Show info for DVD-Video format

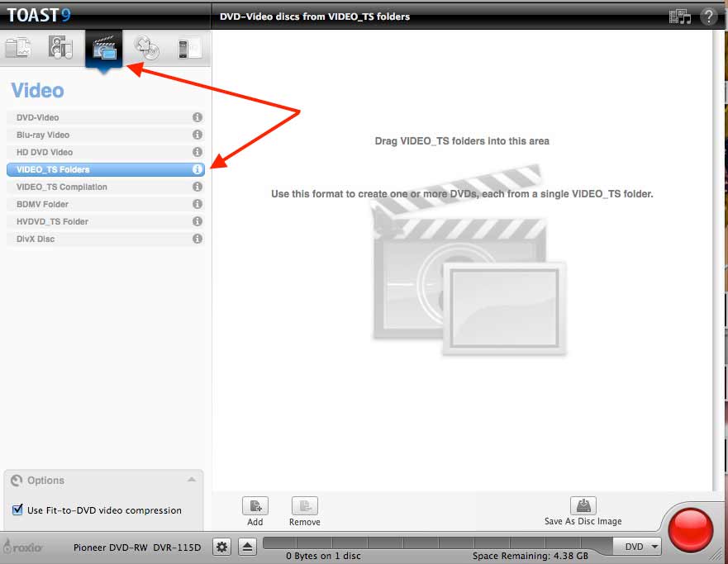197,117
